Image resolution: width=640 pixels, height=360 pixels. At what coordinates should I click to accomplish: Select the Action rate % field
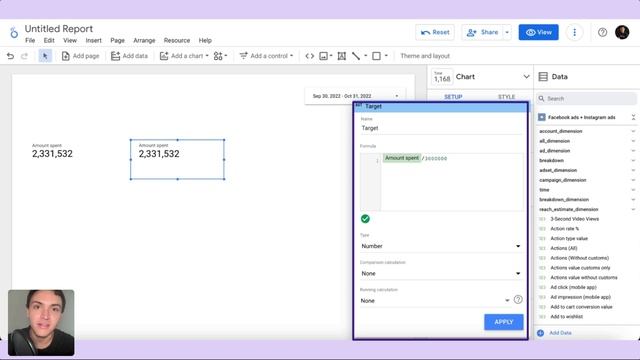564,229
